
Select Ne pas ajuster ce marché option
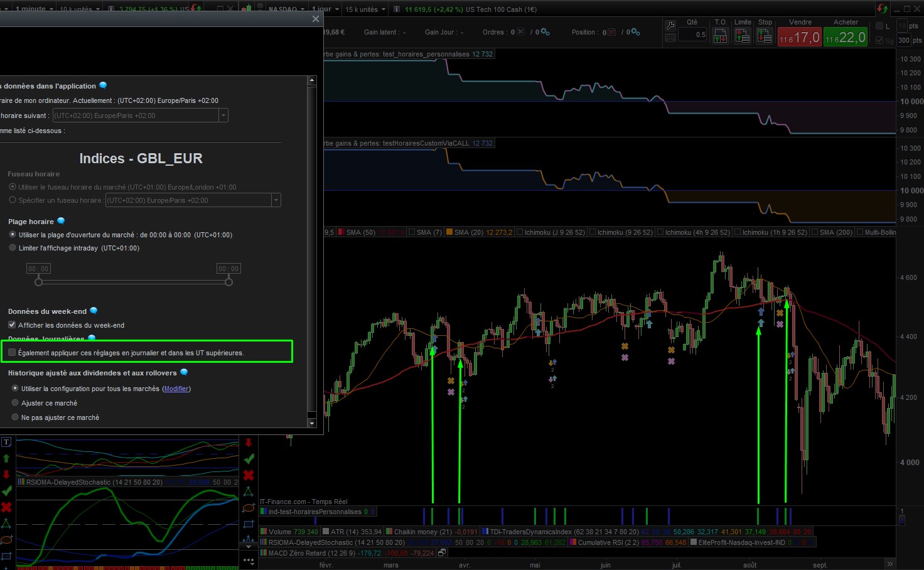click(x=15, y=417)
